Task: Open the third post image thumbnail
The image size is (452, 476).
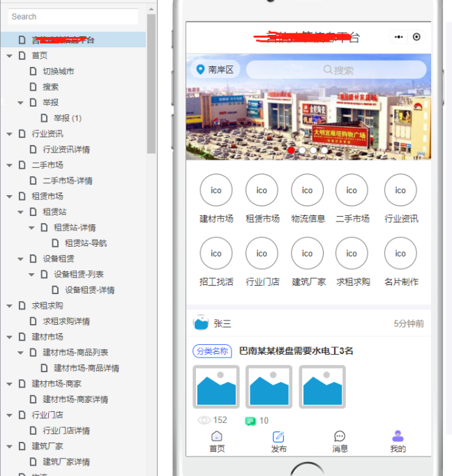Action: coord(322,387)
